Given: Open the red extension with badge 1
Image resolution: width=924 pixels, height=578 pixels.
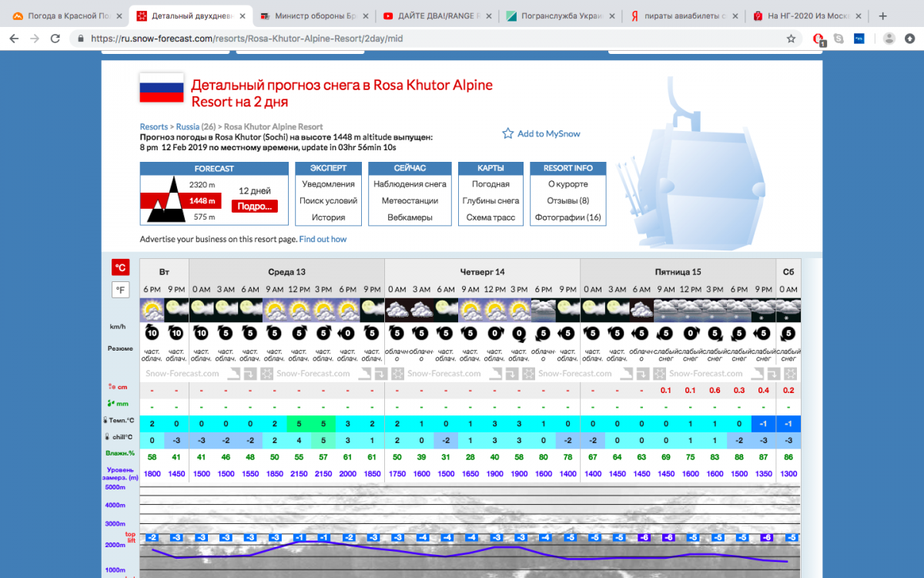Looking at the screenshot, I should 819,39.
